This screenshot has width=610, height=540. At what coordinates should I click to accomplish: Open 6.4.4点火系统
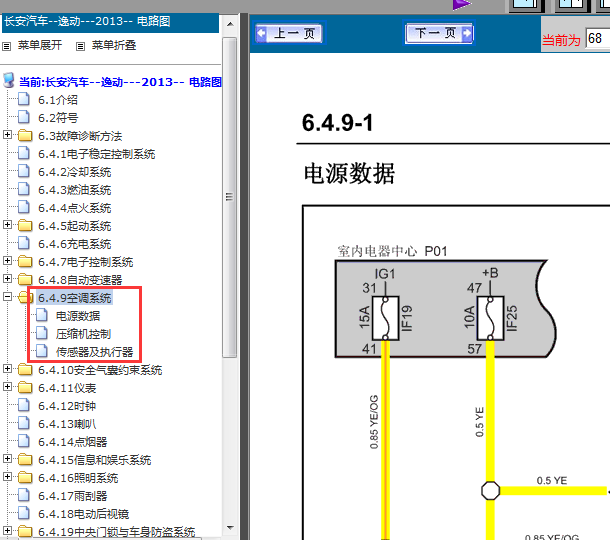[x=74, y=208]
